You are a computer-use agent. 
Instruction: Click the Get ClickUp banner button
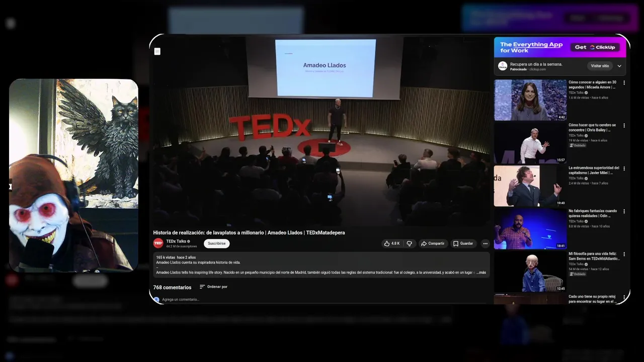tap(596, 47)
